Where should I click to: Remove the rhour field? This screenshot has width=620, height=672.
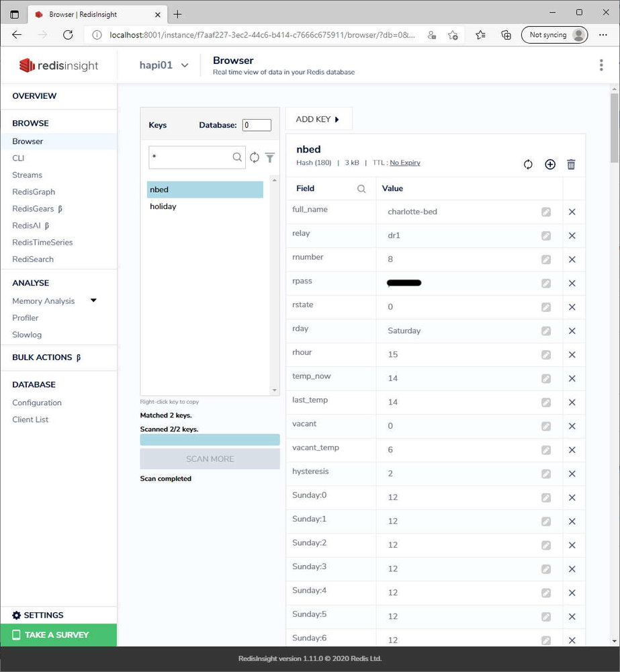pyautogui.click(x=572, y=354)
